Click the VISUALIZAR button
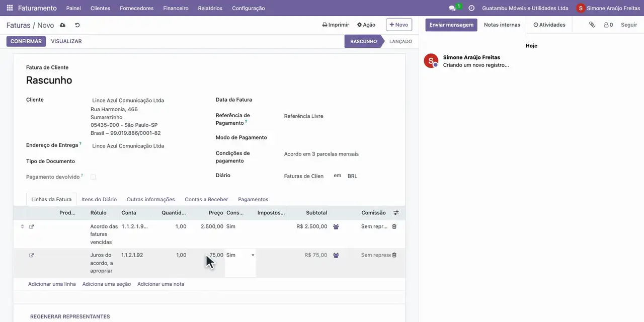644x322 pixels. (66, 41)
